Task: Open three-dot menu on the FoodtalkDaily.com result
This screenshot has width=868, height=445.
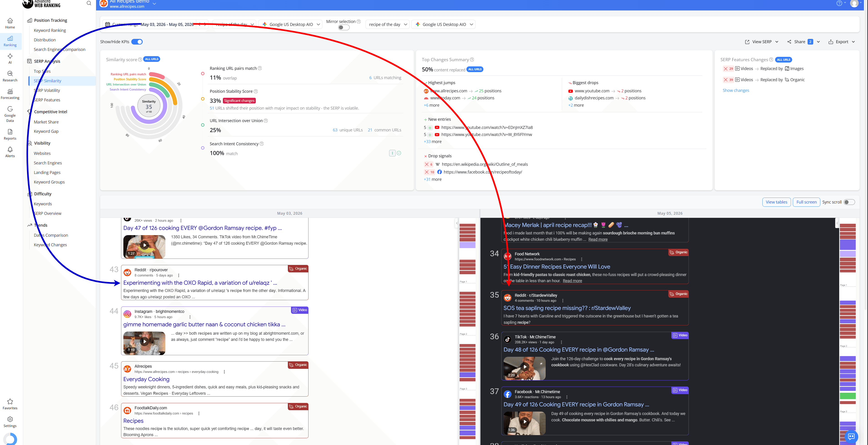Action: coord(199,413)
